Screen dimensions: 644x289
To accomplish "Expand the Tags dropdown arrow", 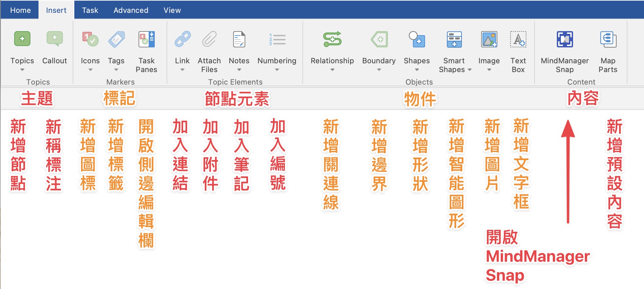I will [116, 70].
